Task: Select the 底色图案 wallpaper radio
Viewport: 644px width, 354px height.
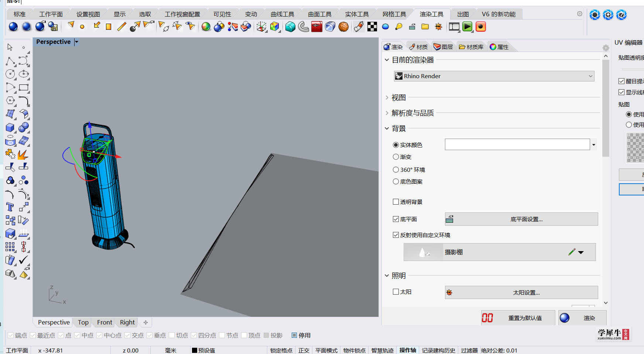Action: point(396,181)
